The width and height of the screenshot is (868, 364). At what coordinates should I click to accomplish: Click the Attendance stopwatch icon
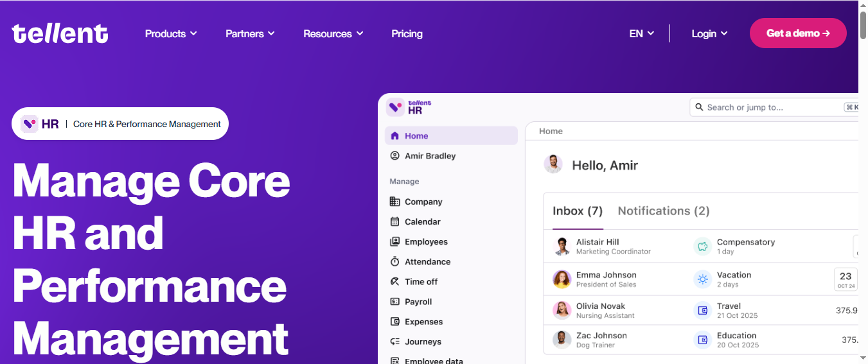tap(394, 262)
